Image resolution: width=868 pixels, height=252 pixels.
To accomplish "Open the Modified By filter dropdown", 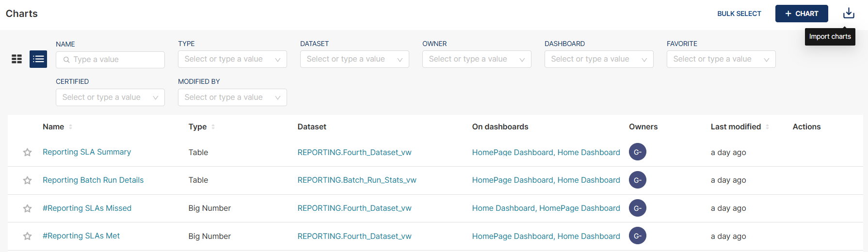I will click(232, 97).
